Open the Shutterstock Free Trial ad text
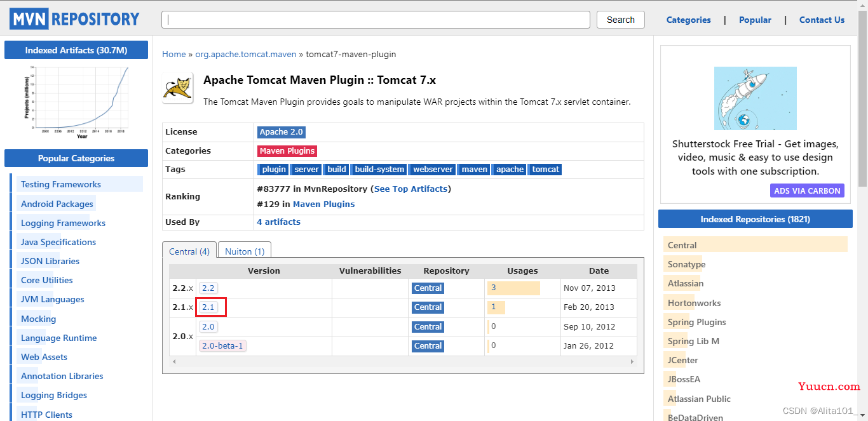 pyautogui.click(x=755, y=157)
